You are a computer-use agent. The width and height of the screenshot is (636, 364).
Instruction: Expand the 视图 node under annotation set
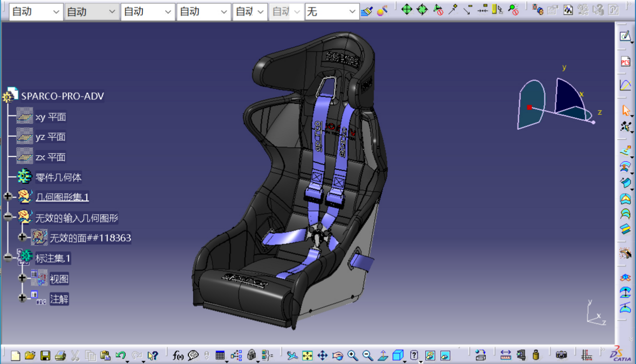pyautogui.click(x=22, y=278)
